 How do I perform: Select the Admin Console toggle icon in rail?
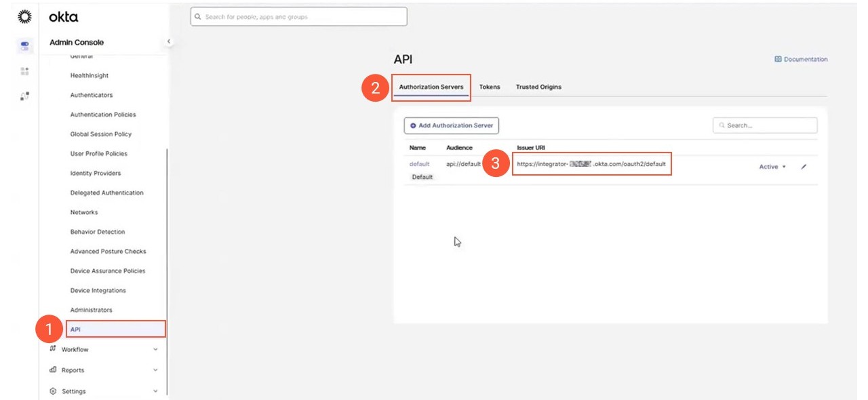pyautogui.click(x=24, y=46)
